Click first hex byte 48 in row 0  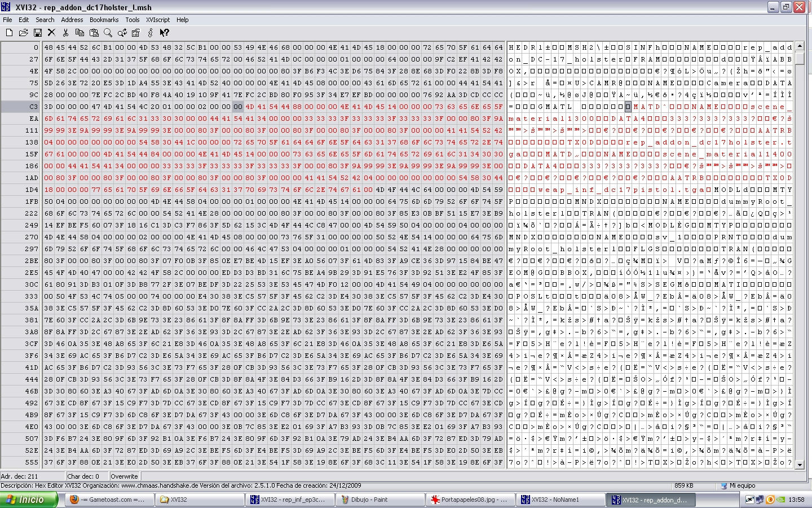tap(48, 47)
